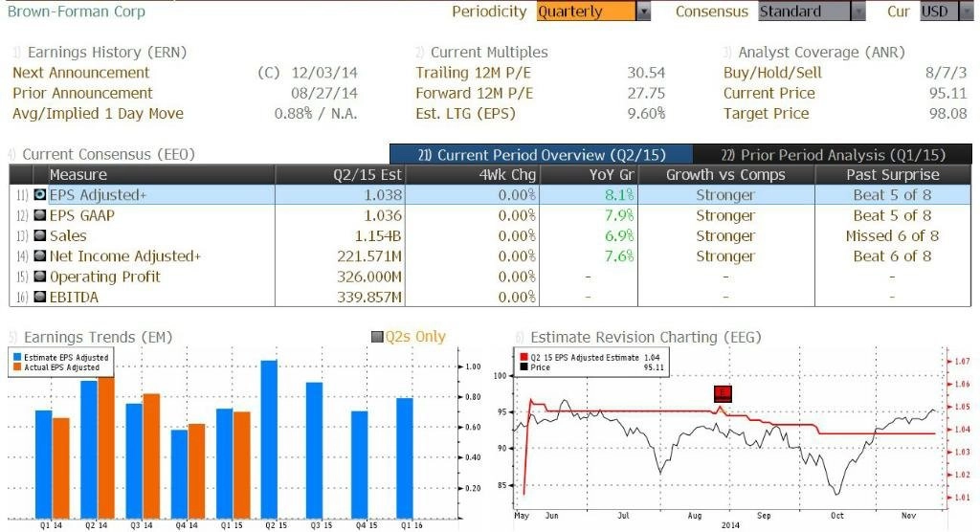Click Est. LTG (EPS) value 9.60%
The image size is (980, 532).
(x=646, y=113)
